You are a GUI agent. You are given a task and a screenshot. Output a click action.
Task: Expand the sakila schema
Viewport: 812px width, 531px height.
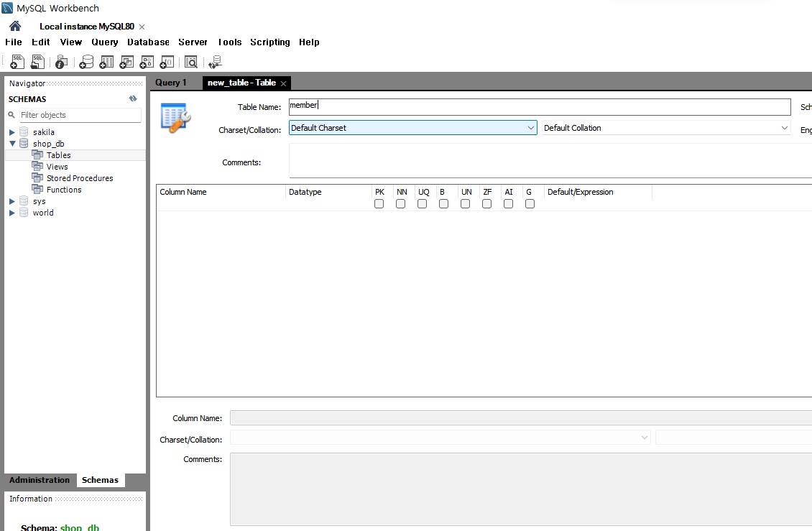tap(12, 132)
